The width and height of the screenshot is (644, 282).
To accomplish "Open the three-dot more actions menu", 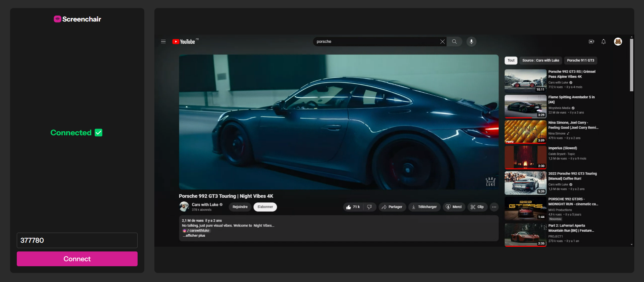I will pyautogui.click(x=494, y=207).
